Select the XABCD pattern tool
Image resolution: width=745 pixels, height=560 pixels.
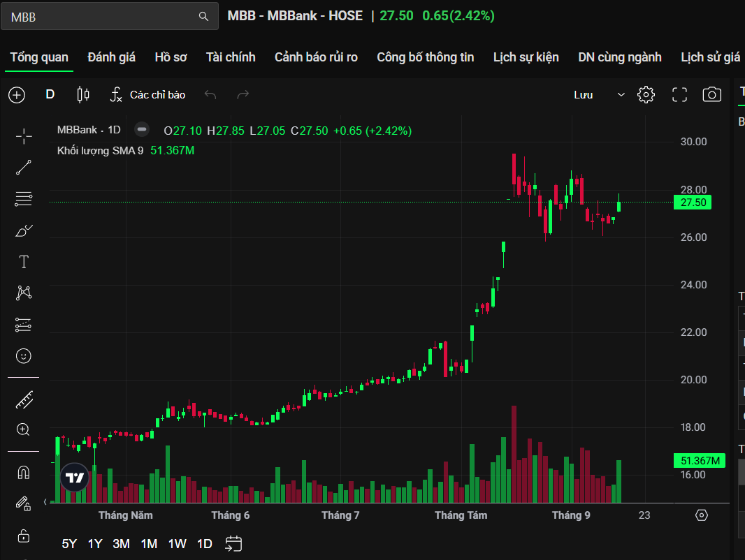pyautogui.click(x=24, y=293)
